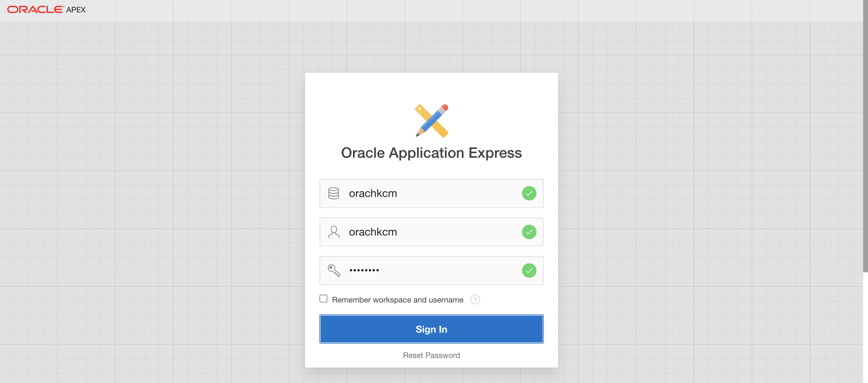
Task: Open help for Remember workspace option
Action: pyautogui.click(x=475, y=299)
